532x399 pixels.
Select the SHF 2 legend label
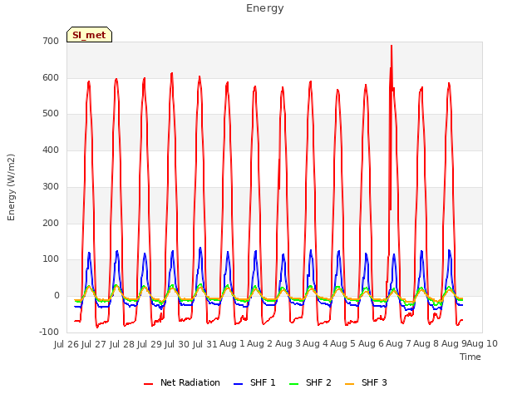318,382
